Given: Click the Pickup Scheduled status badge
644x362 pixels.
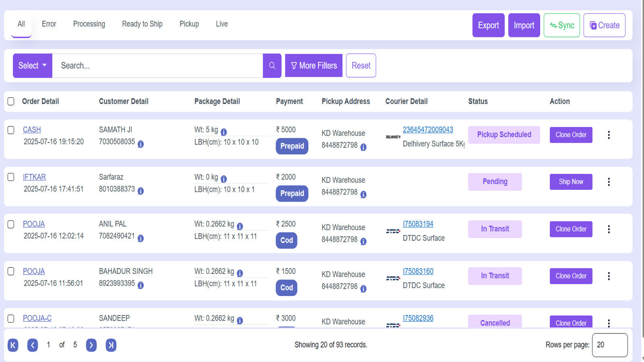Looking at the screenshot, I should (x=504, y=135).
